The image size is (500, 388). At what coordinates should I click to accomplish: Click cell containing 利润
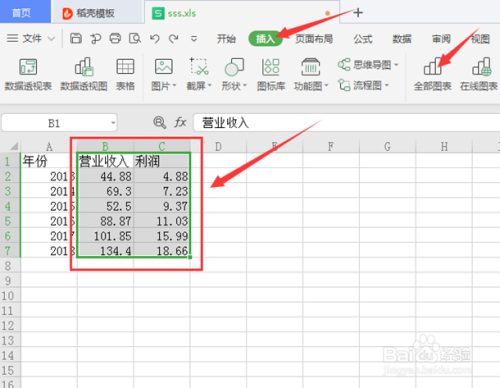[x=162, y=161]
